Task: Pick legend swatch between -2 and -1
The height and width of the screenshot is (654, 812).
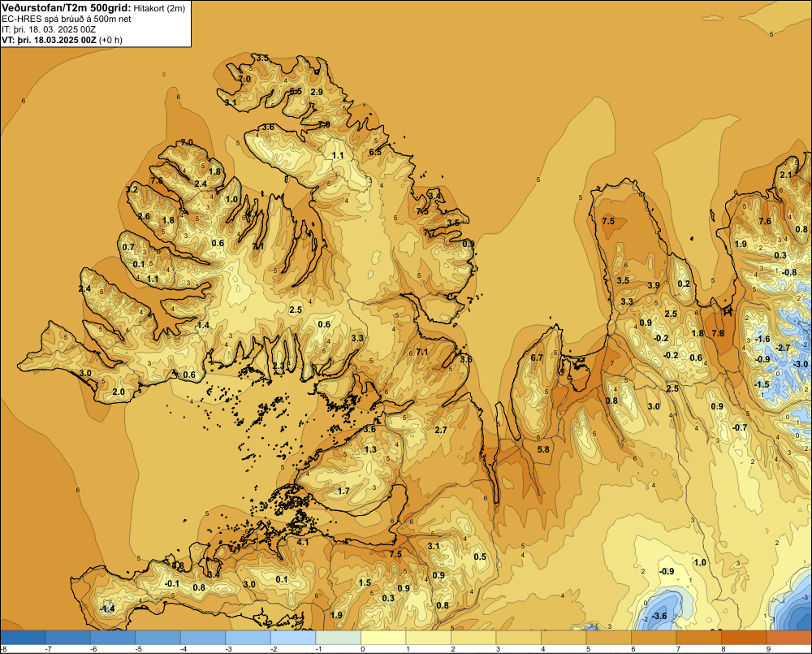Action: 293,638
